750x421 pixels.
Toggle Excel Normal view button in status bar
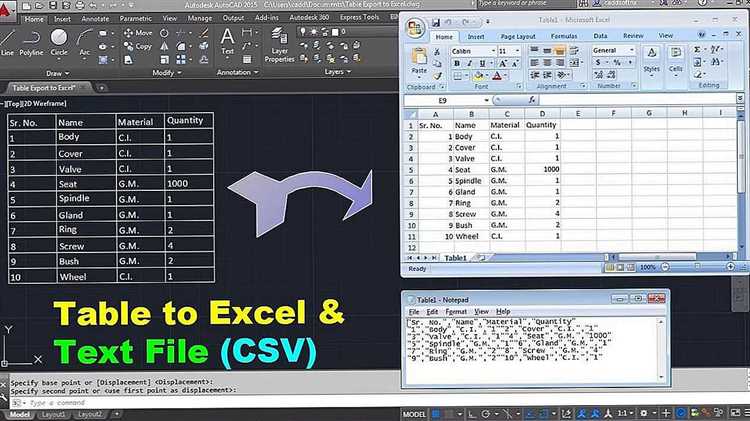tap(609, 267)
